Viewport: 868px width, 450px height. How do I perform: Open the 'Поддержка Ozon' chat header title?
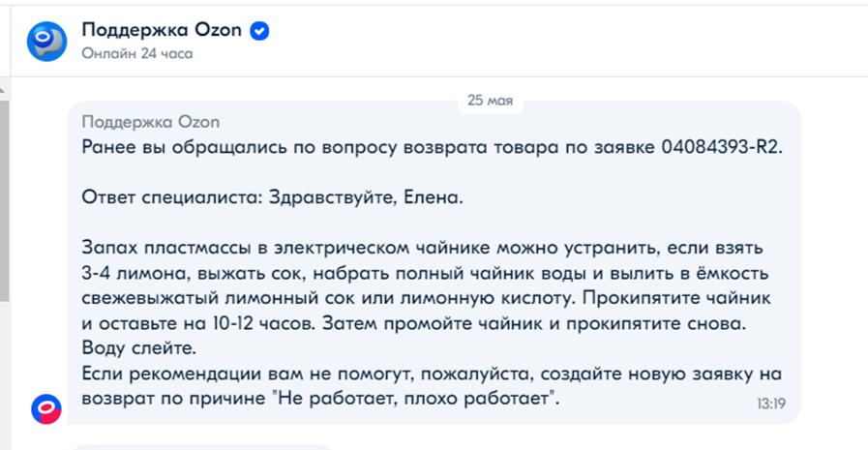point(162,29)
